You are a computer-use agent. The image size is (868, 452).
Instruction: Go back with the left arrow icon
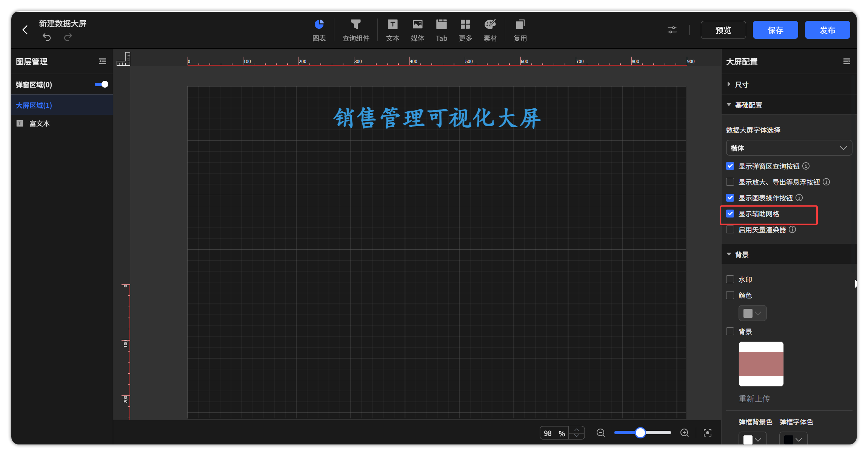pos(25,30)
